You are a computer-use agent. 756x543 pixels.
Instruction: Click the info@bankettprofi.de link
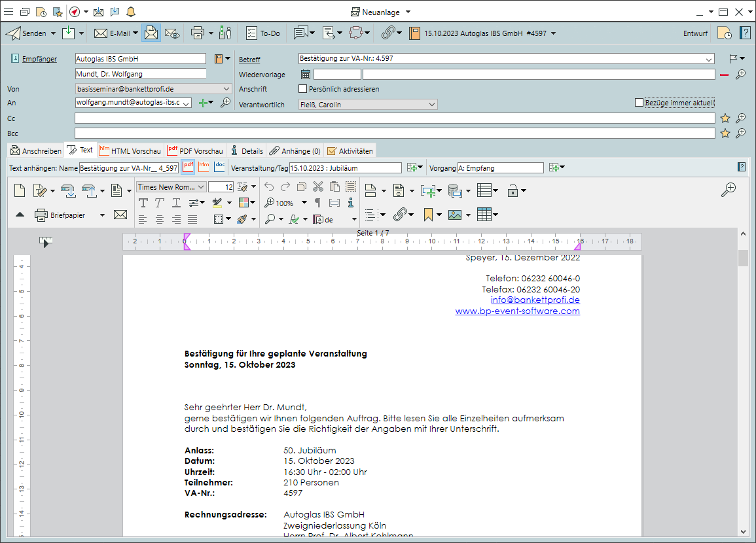tap(535, 300)
